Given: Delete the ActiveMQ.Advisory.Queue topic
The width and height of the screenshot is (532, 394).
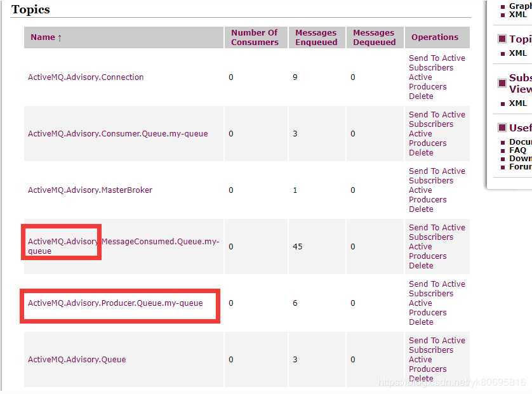Looking at the screenshot, I should pyautogui.click(x=421, y=378).
